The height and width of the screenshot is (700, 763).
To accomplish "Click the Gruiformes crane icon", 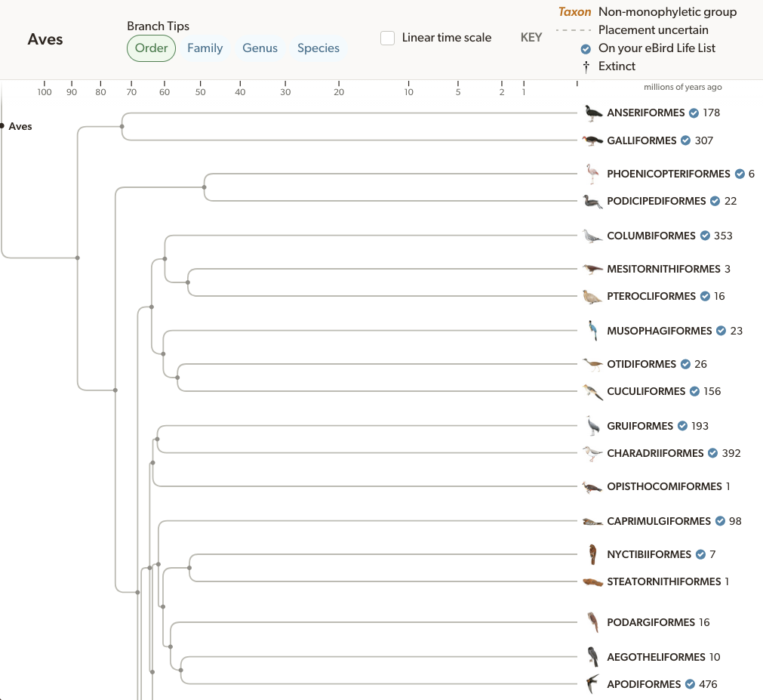I will (x=594, y=425).
